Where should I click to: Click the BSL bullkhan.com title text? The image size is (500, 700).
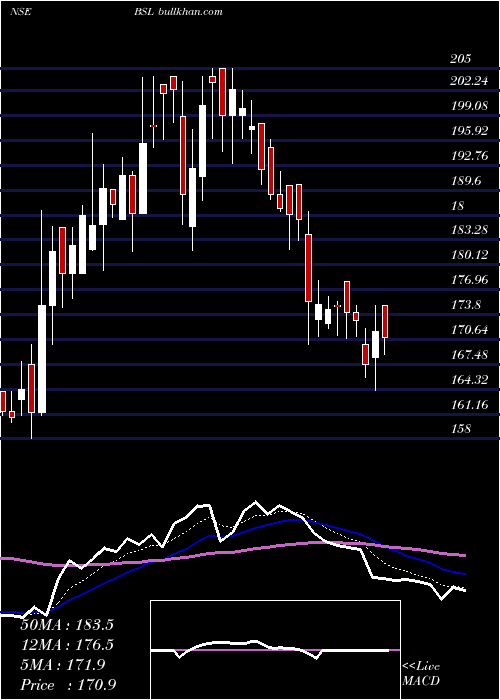(x=178, y=12)
